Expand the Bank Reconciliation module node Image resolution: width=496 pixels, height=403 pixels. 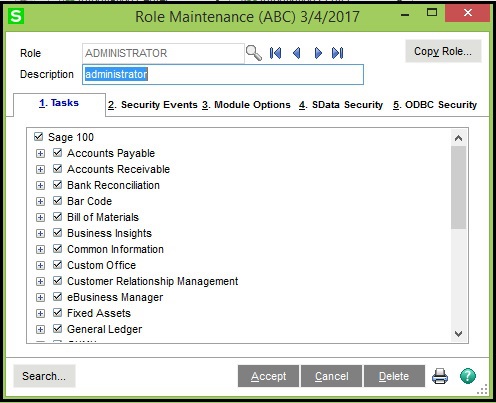click(x=40, y=185)
